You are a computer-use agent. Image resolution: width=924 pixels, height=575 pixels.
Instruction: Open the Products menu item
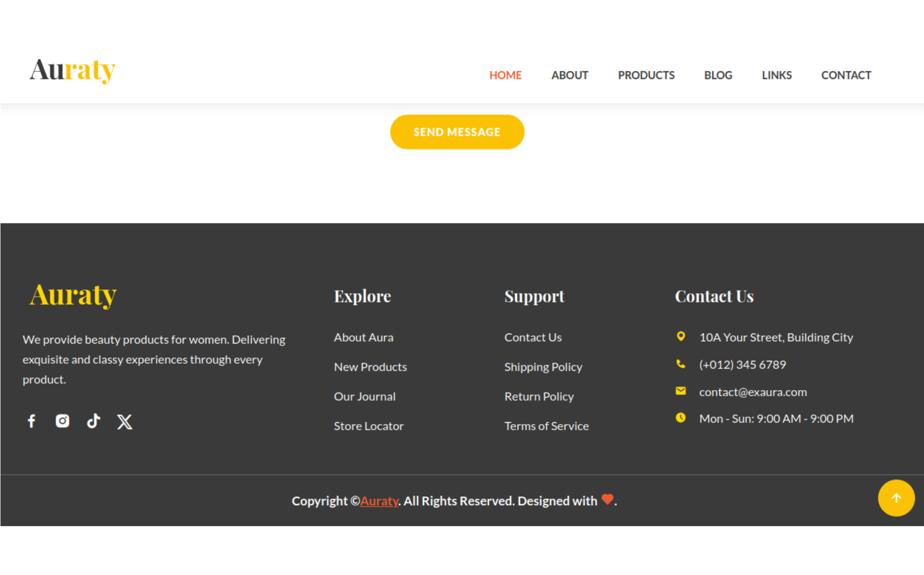pos(646,75)
